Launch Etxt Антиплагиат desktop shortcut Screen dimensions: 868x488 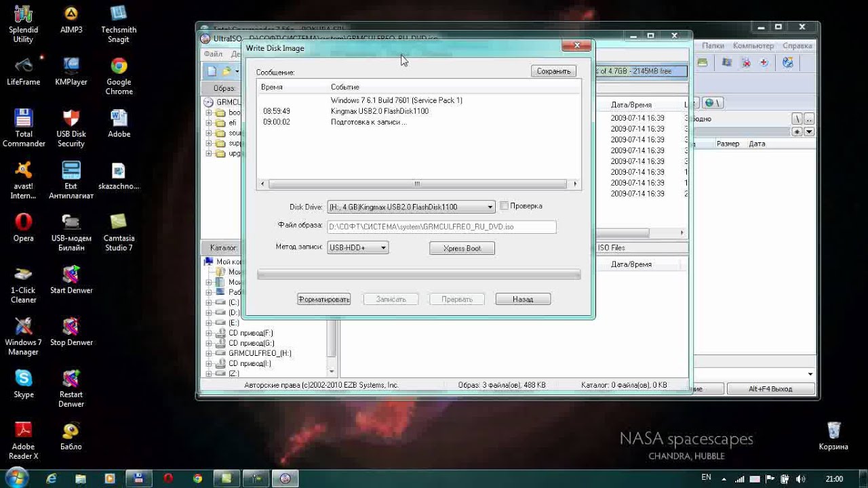71,180
